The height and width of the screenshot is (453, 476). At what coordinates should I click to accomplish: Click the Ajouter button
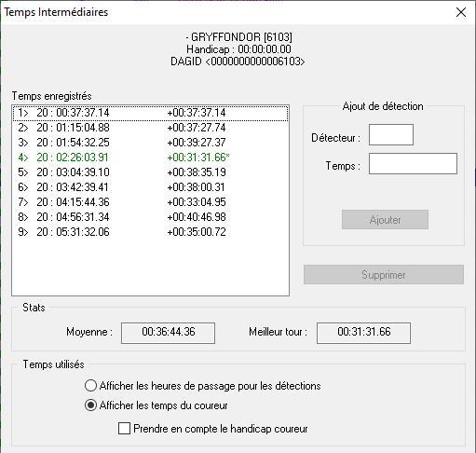385,220
